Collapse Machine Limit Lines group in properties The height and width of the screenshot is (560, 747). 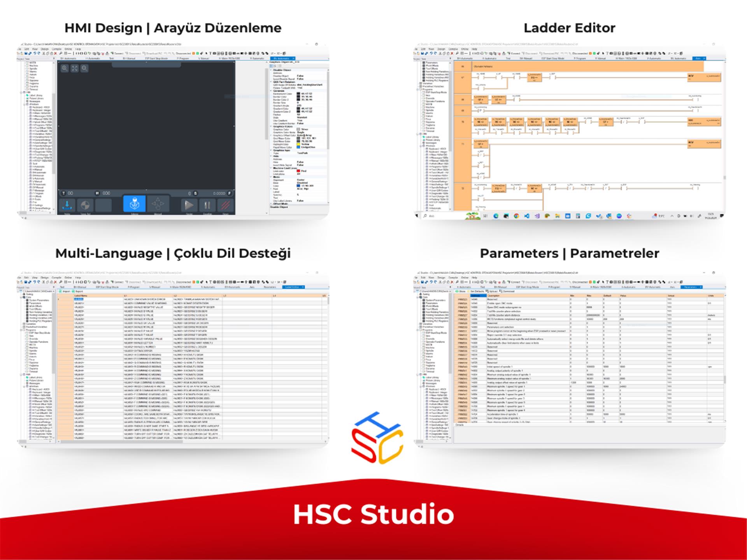[x=271, y=168]
